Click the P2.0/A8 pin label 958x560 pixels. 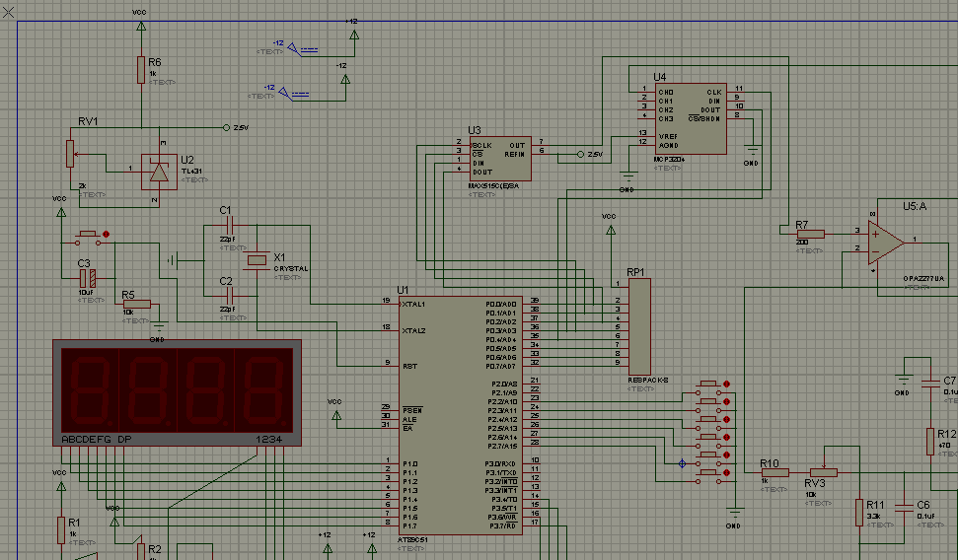[504, 385]
